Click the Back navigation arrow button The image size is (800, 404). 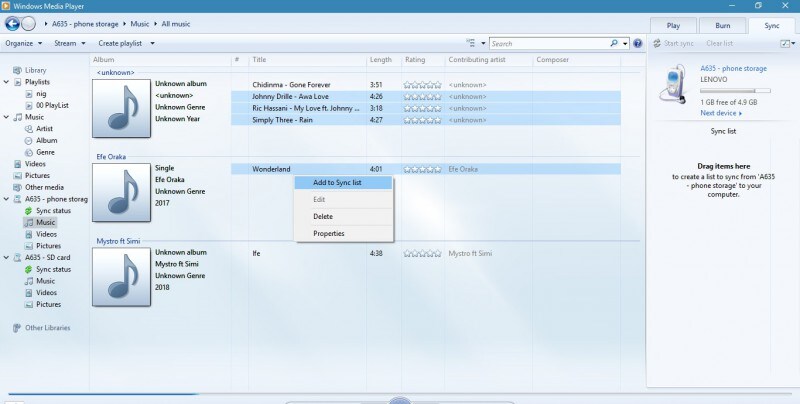tap(12, 23)
